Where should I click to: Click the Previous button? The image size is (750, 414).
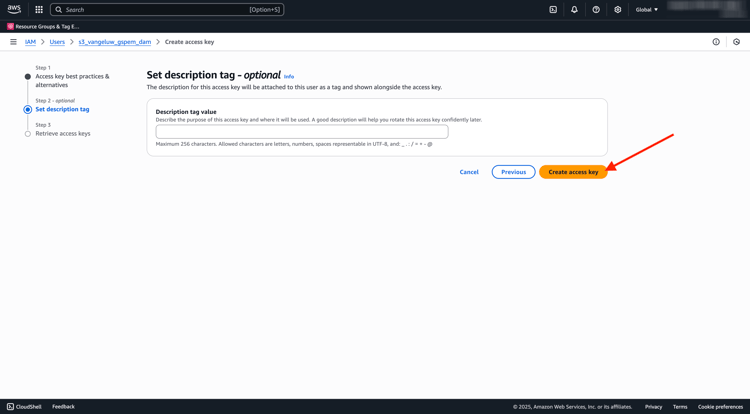click(513, 172)
